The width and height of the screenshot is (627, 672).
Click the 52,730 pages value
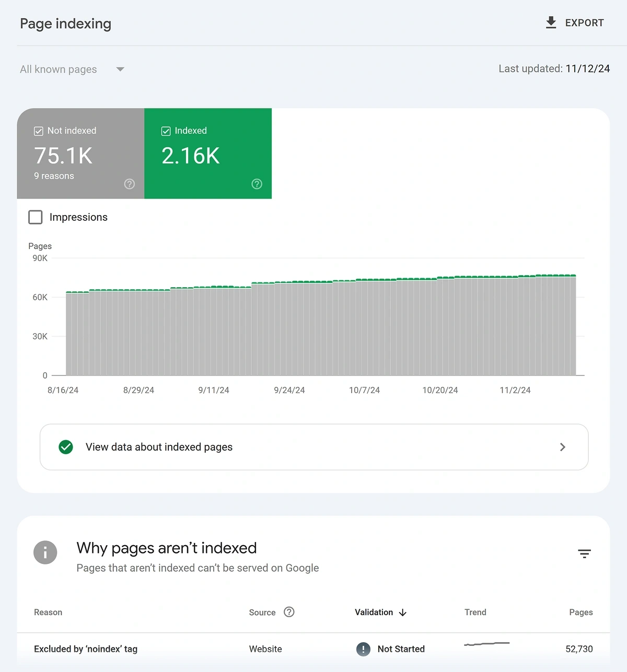pos(579,649)
